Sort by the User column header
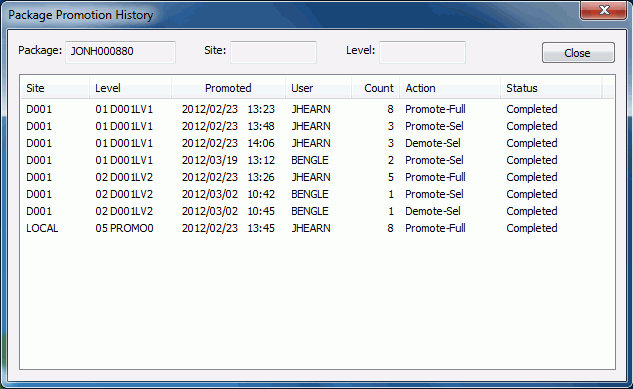 [319, 88]
